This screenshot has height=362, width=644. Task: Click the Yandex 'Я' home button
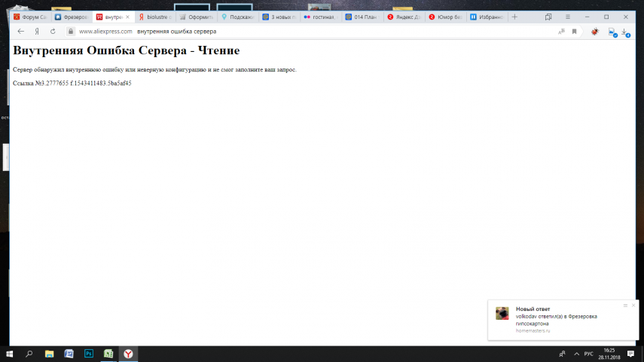coord(36,32)
